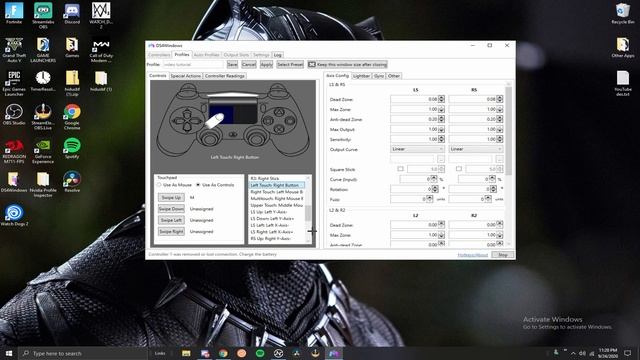The width and height of the screenshot is (640, 360).
Task: Click Windows Start button on taskbar
Action: (9, 353)
